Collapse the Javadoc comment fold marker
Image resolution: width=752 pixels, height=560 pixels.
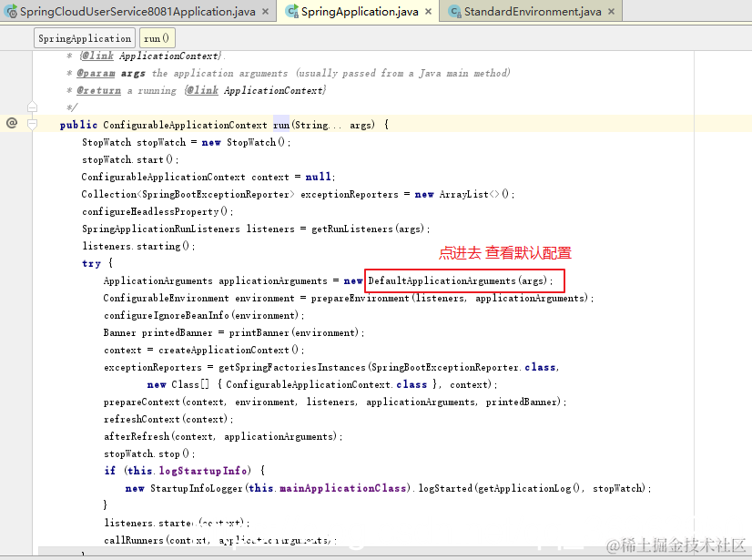(x=32, y=107)
